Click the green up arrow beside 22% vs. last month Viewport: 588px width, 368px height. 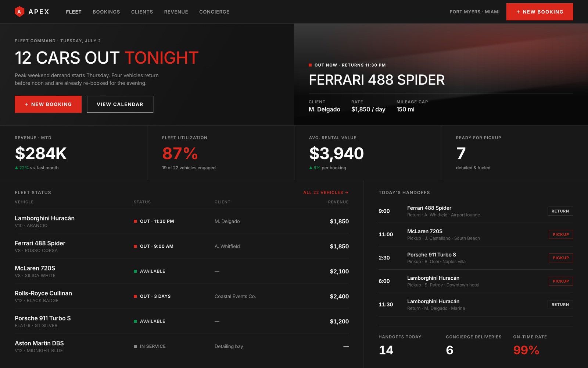pyautogui.click(x=17, y=168)
